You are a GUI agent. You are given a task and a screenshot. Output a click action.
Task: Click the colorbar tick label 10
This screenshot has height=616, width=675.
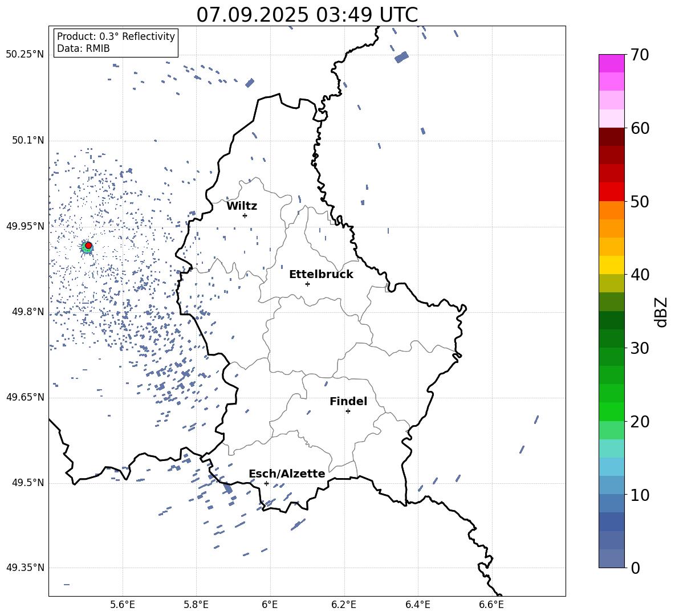pyautogui.click(x=640, y=495)
